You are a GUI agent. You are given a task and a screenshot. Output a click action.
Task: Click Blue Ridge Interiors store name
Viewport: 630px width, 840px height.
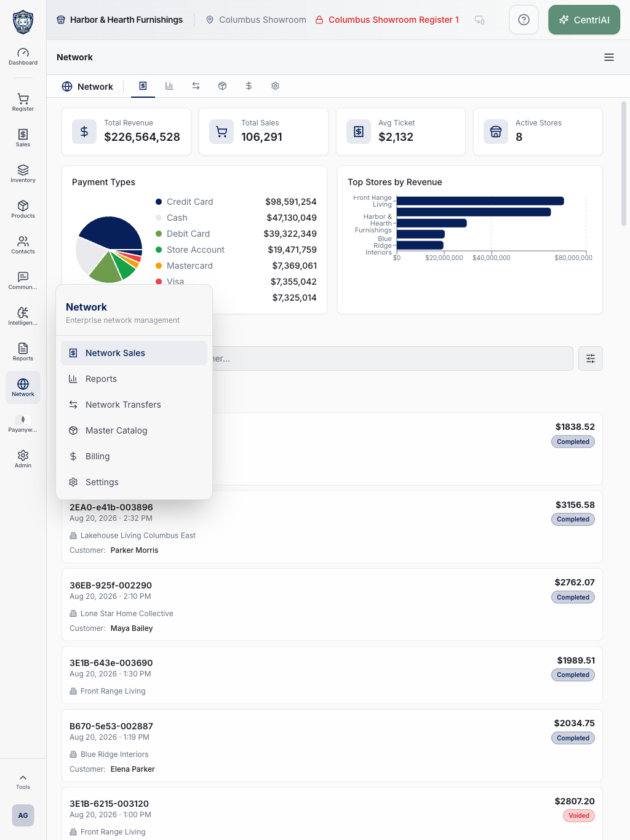[x=114, y=755]
